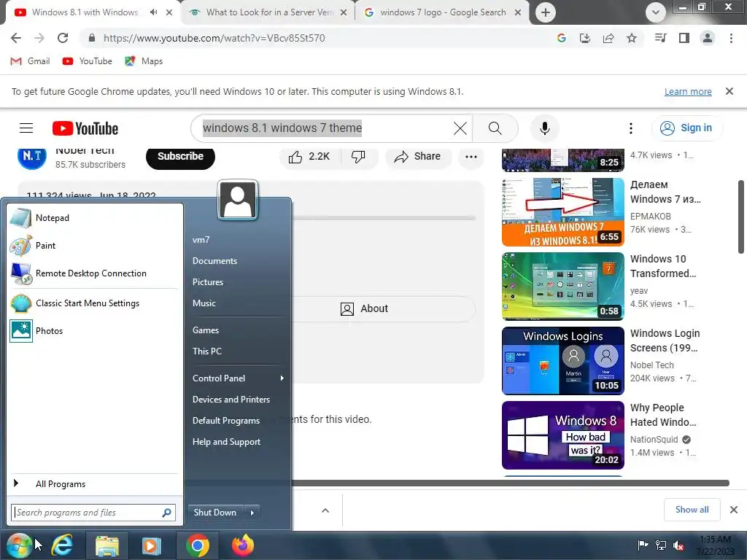Image resolution: width=747 pixels, height=560 pixels.
Task: Open the Shut Down options arrow
Action: point(252,513)
